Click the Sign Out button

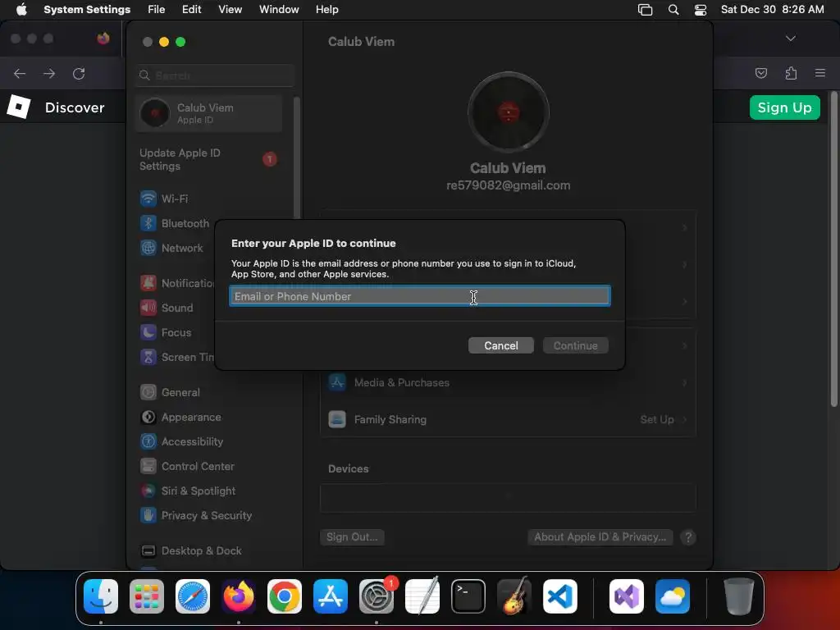click(352, 536)
